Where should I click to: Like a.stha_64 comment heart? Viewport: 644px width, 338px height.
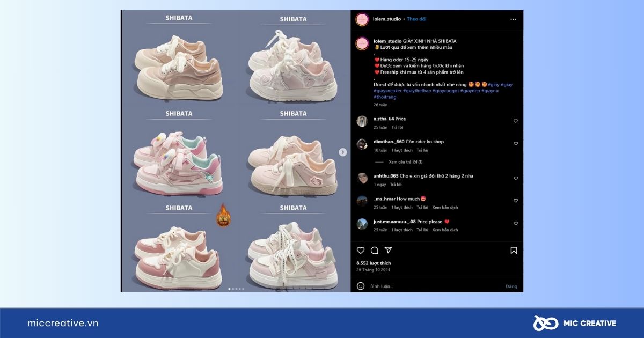pyautogui.click(x=516, y=121)
